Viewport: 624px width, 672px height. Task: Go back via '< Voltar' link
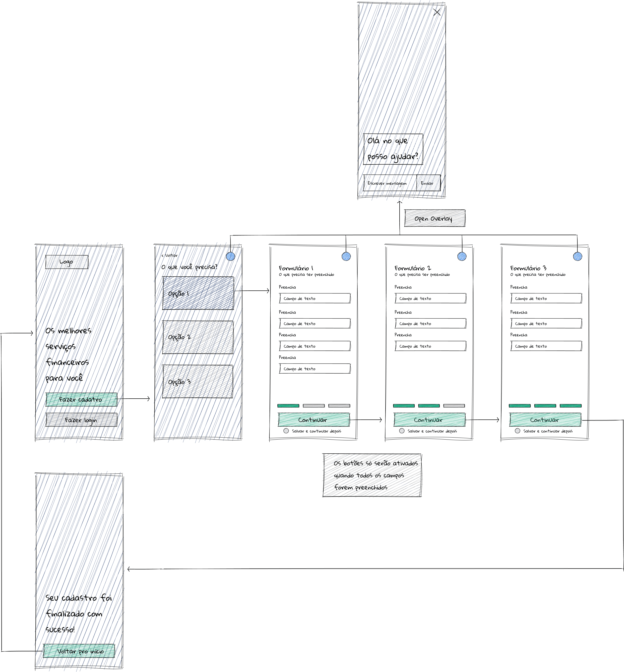169,255
